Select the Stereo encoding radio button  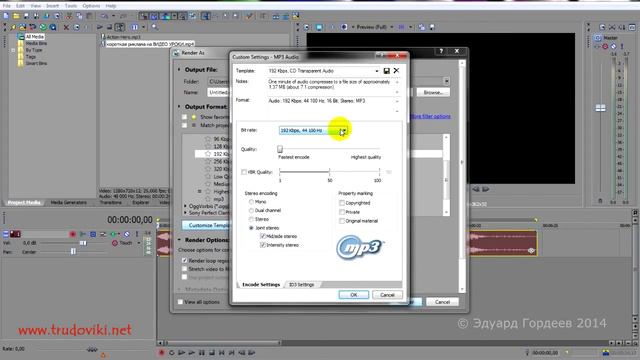click(251, 220)
